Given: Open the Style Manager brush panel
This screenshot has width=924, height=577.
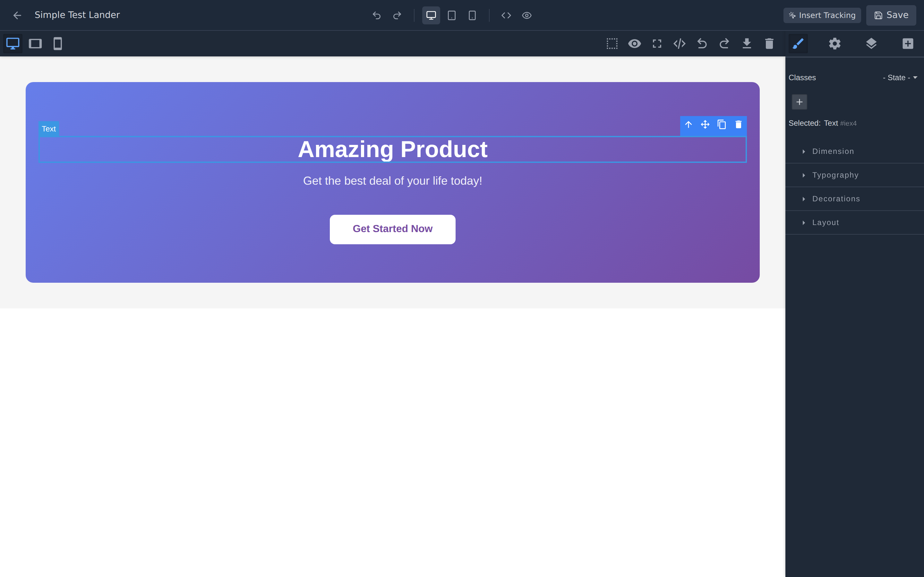Looking at the screenshot, I should [x=798, y=44].
